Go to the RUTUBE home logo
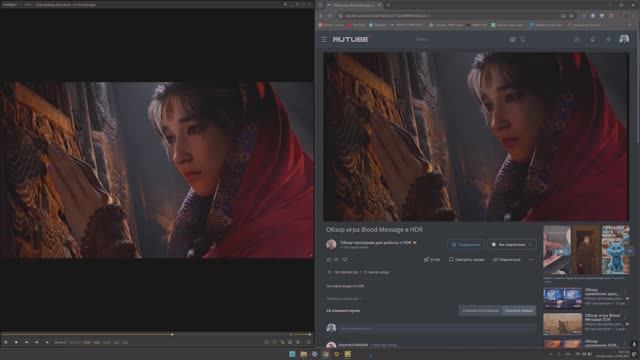 pos(350,40)
